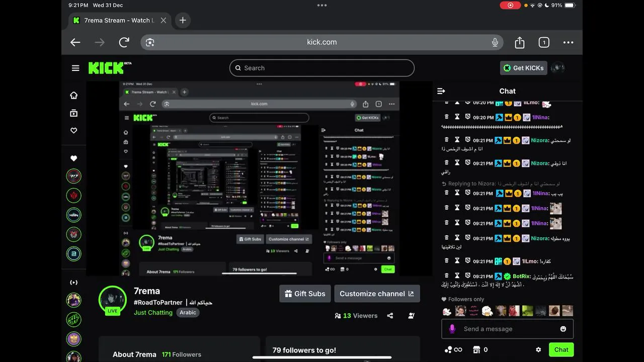Open the Kick sidebar hamburger menu
This screenshot has height=362, width=644.
[75, 68]
